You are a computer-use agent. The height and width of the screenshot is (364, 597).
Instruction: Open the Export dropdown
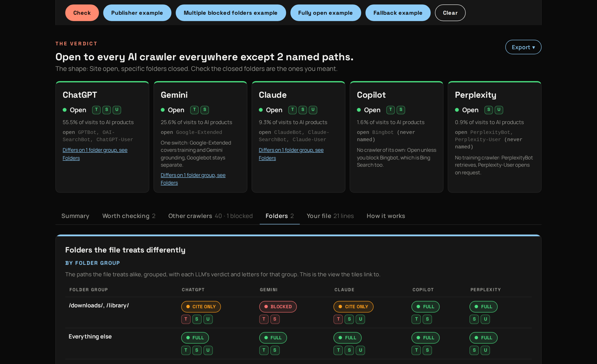(x=523, y=47)
